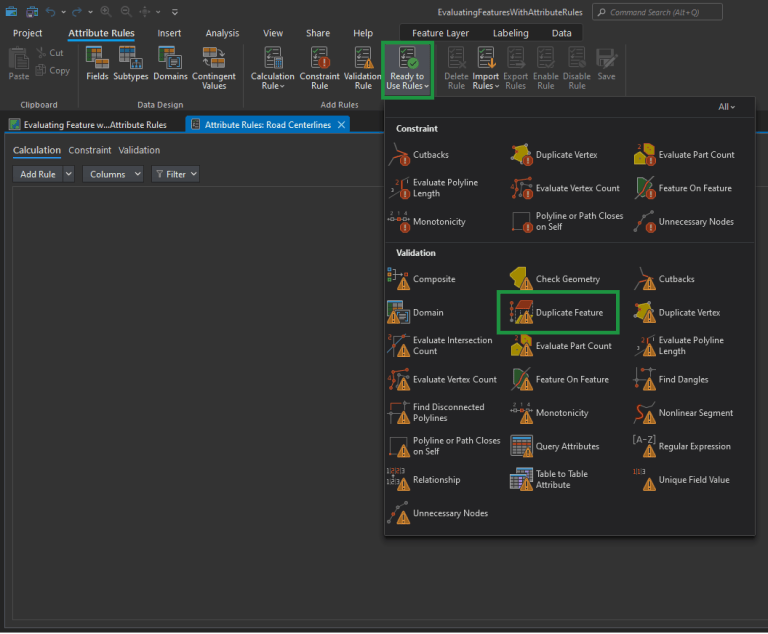Click the Command Search box
The height and width of the screenshot is (634, 768).
[x=657, y=12]
